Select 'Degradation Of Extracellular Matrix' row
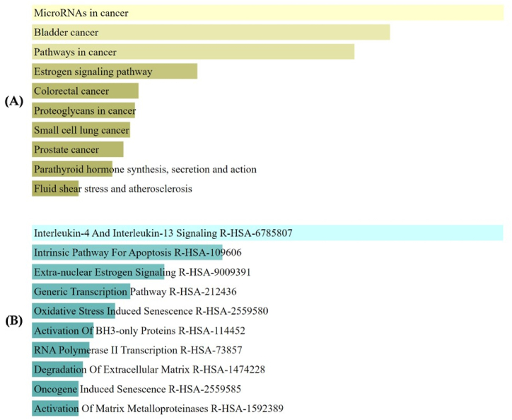512x420 pixels. (149, 369)
